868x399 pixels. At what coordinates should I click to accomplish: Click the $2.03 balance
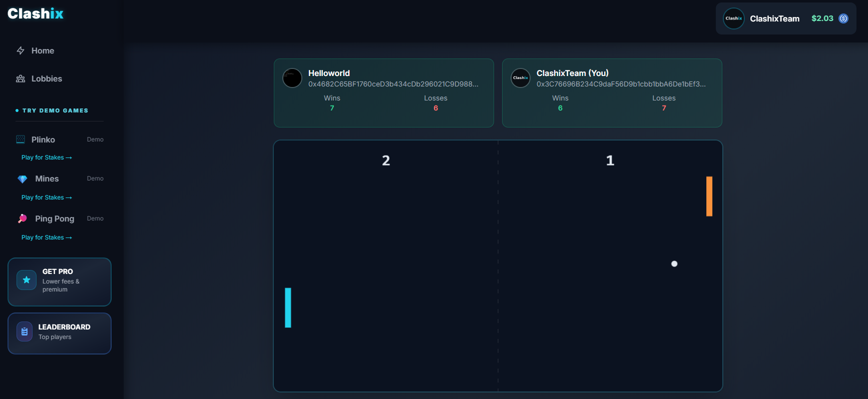pyautogui.click(x=822, y=18)
